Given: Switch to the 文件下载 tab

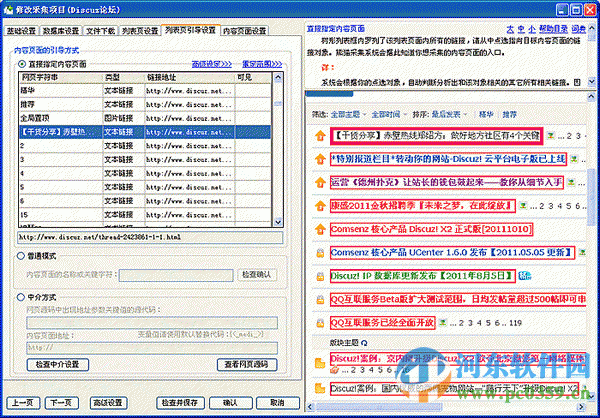Looking at the screenshot, I should coord(100,31).
